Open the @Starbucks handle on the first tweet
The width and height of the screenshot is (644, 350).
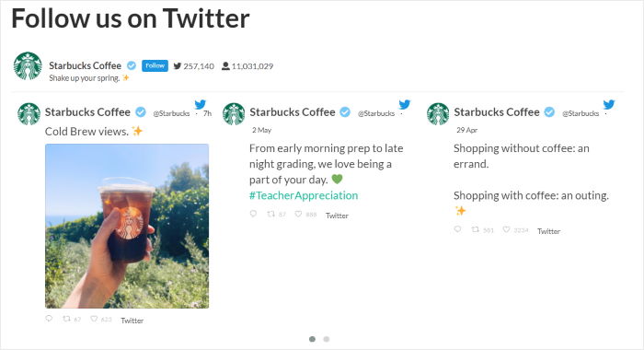(171, 113)
